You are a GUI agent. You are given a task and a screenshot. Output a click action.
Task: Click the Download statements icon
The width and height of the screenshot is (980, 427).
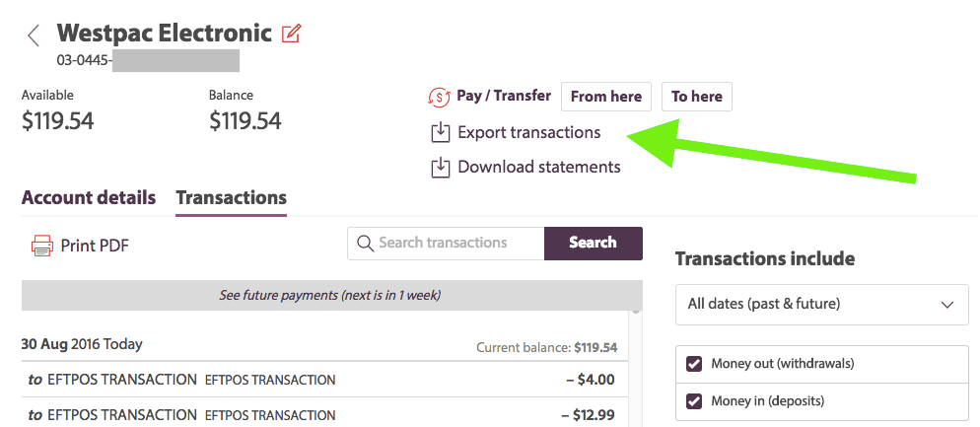tap(439, 167)
